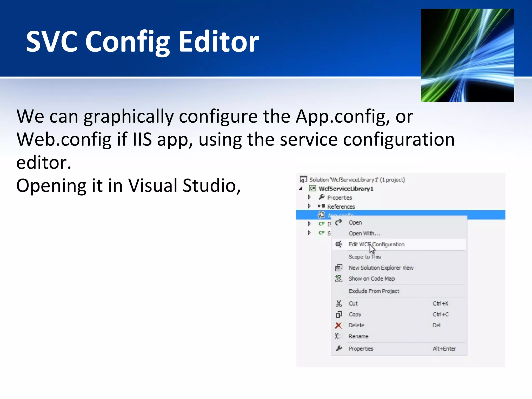Select Show on Code Map entry
The image size is (532, 399).
point(399,278)
